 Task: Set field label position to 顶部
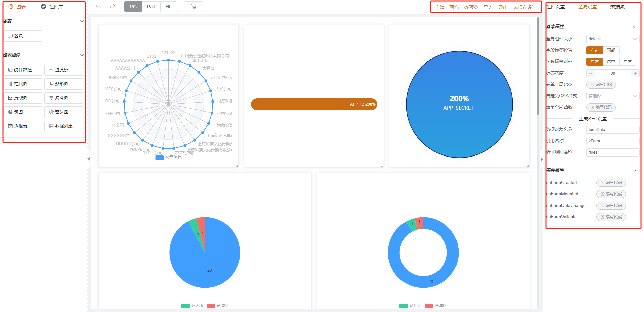[611, 50]
